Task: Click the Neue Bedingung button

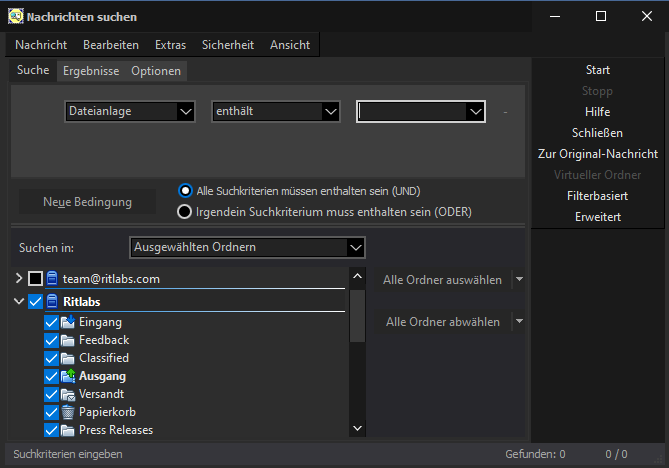Action: (x=87, y=202)
